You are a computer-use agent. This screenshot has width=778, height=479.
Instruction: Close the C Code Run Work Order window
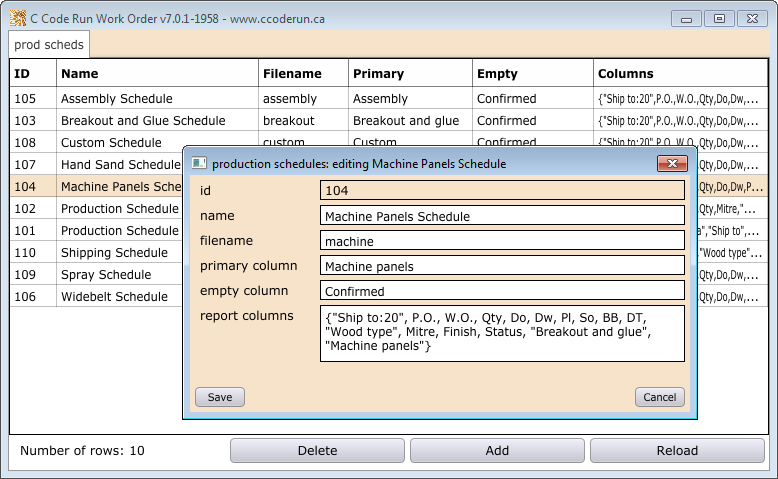click(752, 19)
